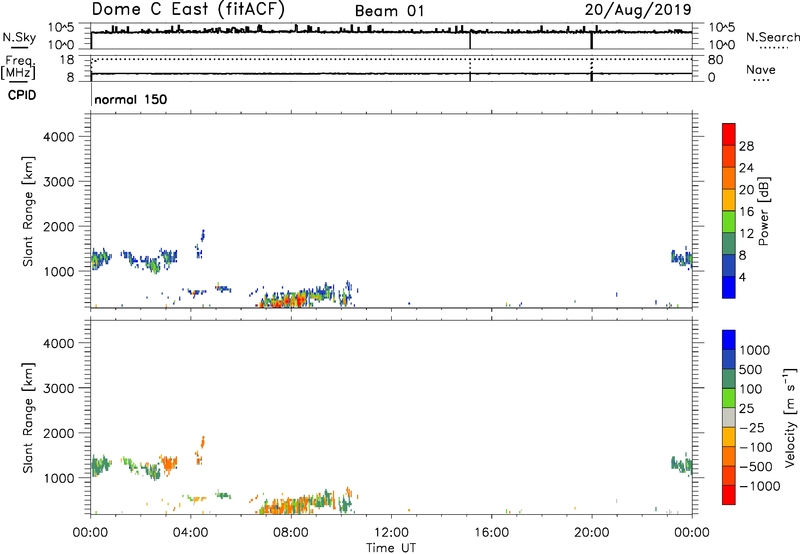Click the 'Nave' legend label

pos(761,70)
